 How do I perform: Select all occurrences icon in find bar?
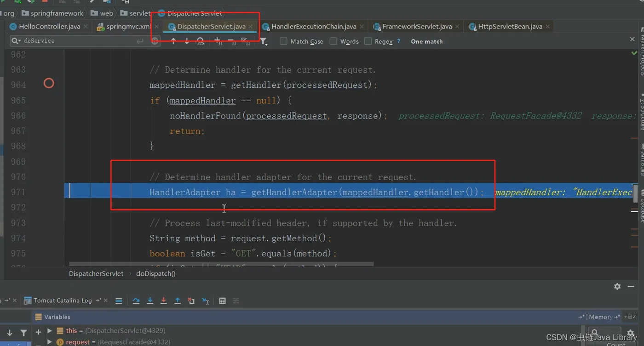[x=246, y=41]
